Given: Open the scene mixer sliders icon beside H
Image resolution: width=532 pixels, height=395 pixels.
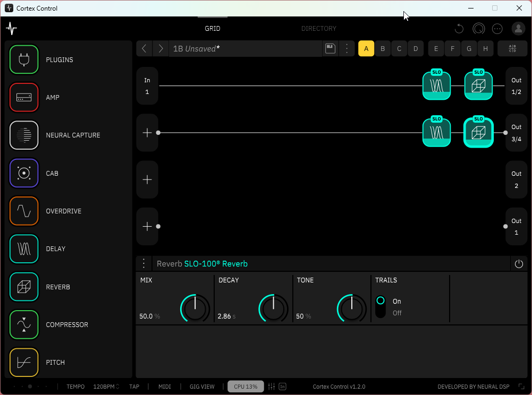Looking at the screenshot, I should pos(512,48).
